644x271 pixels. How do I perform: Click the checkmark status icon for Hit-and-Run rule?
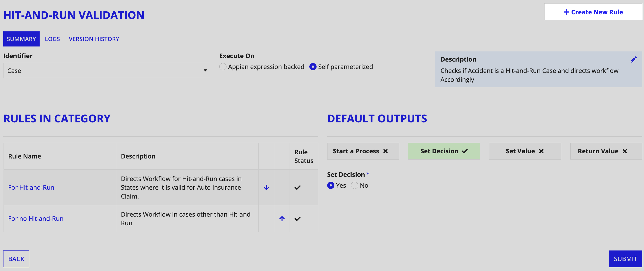pos(297,187)
